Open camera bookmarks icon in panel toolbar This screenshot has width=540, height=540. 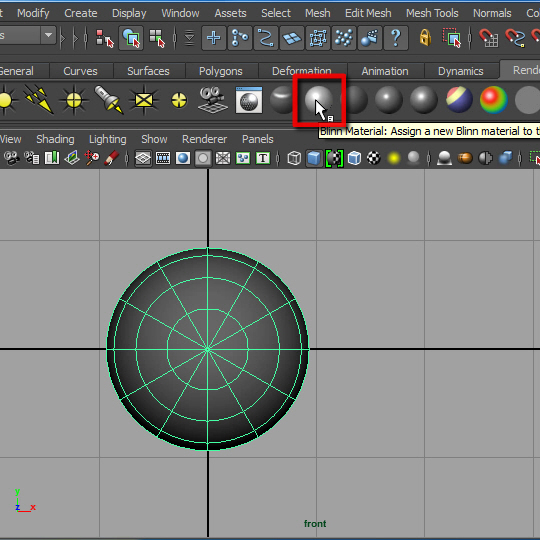[x=52, y=158]
